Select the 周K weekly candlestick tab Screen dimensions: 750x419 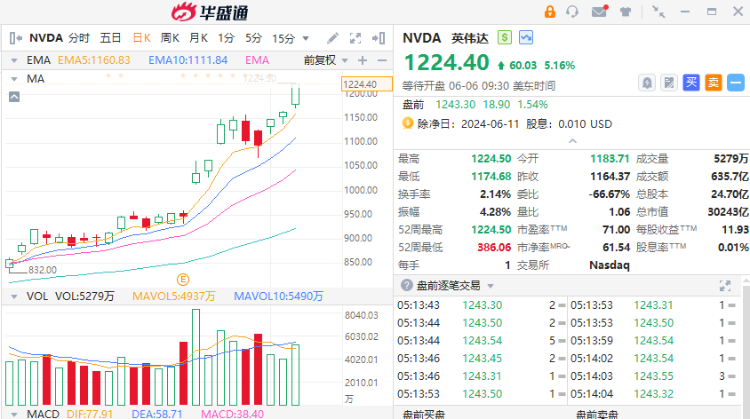pyautogui.click(x=170, y=38)
